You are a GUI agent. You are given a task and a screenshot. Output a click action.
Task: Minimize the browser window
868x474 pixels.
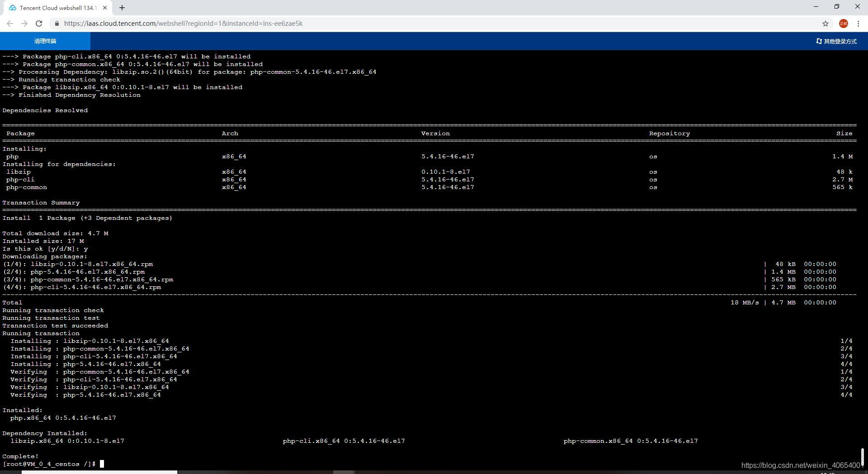[816, 7]
